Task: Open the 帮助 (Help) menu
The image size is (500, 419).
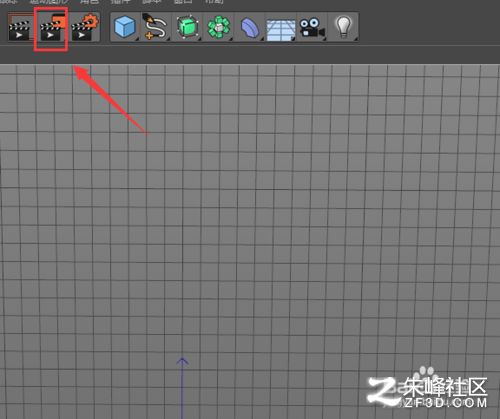Action: pyautogui.click(x=214, y=2)
